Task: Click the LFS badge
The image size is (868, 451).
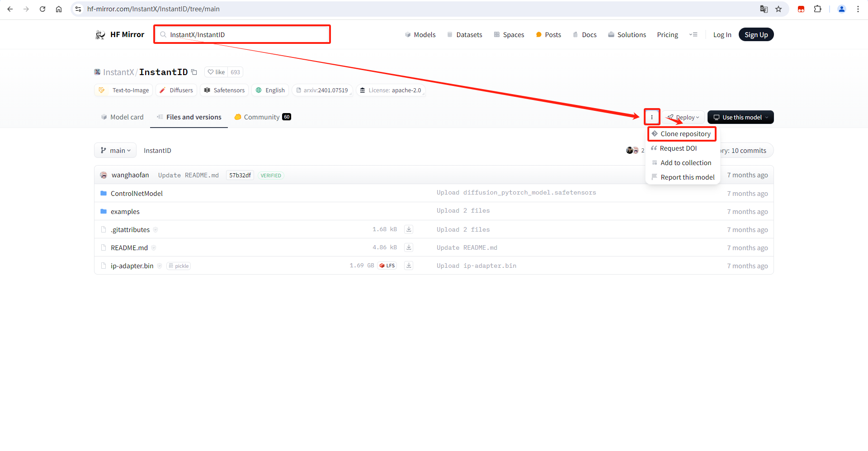Action: click(387, 266)
